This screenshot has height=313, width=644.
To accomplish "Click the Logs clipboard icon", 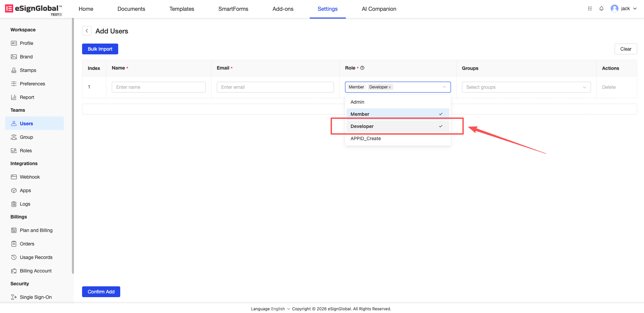I will click(14, 204).
